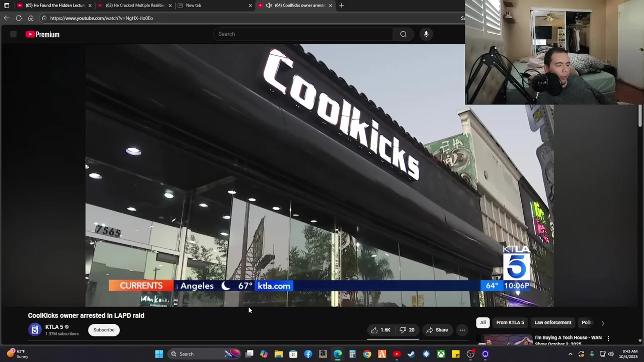This screenshot has width=644, height=362.
Task: Go to YouTube Premium home logo
Action: click(x=43, y=34)
